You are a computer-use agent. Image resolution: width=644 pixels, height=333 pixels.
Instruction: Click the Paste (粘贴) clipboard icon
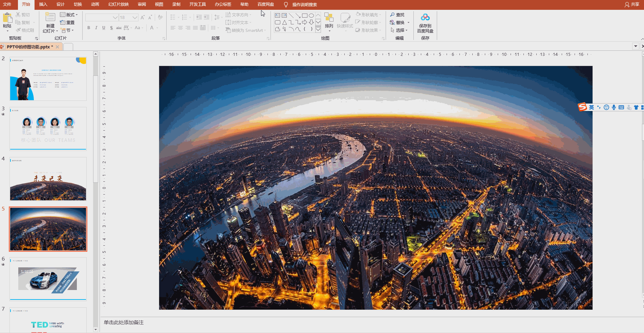[x=7, y=18]
